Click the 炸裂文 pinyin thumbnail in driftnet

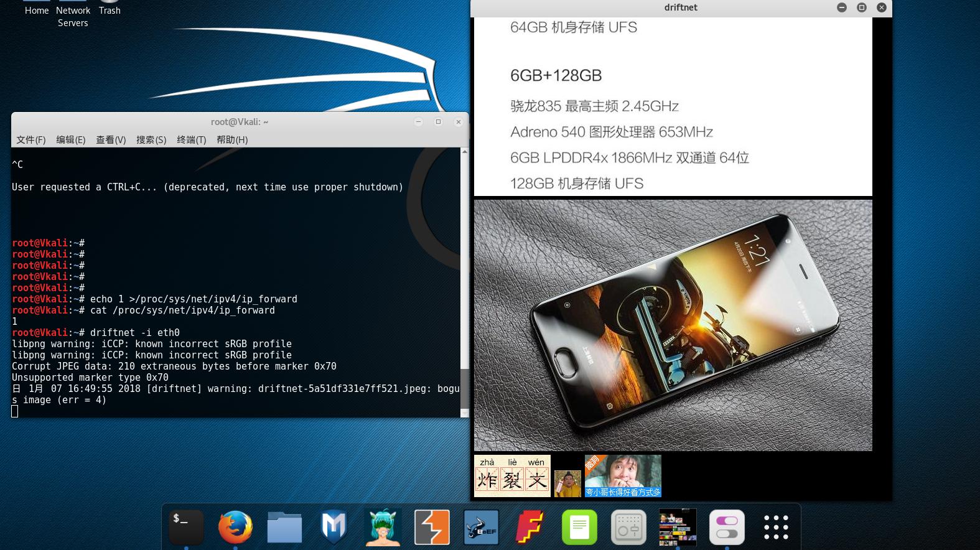click(512, 476)
